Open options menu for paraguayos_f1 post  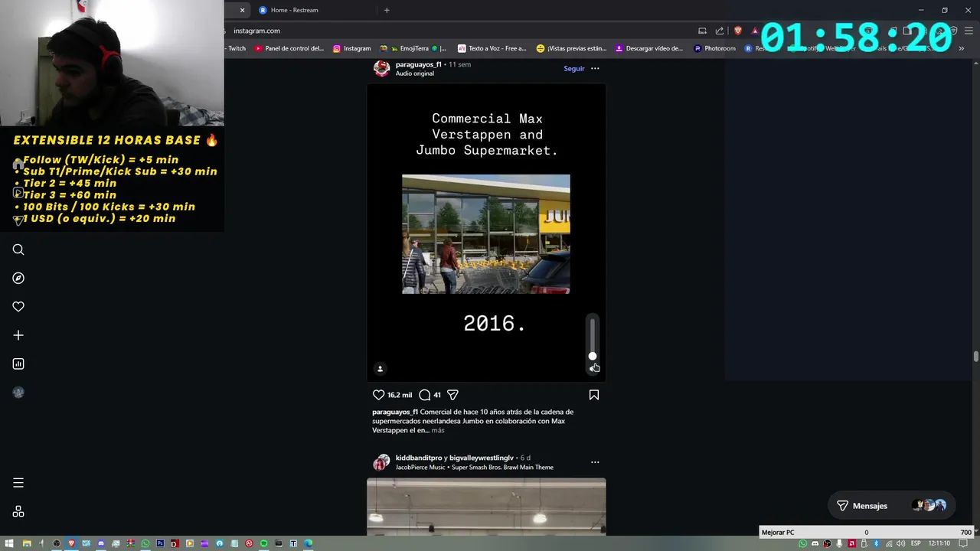595,68
